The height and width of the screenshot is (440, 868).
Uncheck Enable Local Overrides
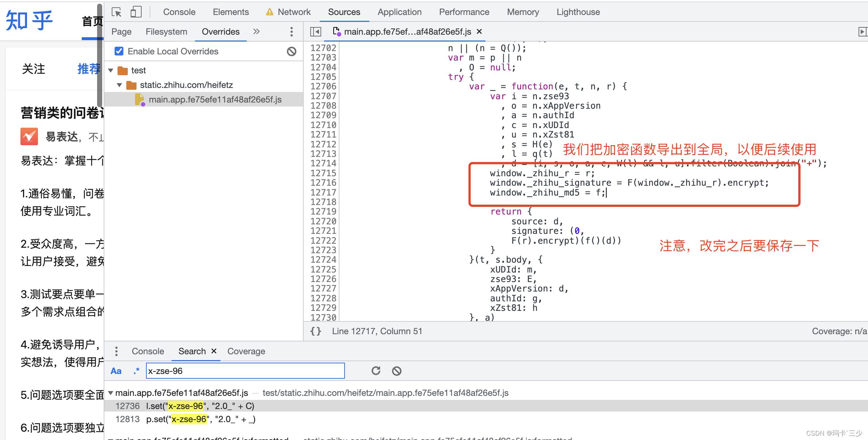pyautogui.click(x=119, y=51)
